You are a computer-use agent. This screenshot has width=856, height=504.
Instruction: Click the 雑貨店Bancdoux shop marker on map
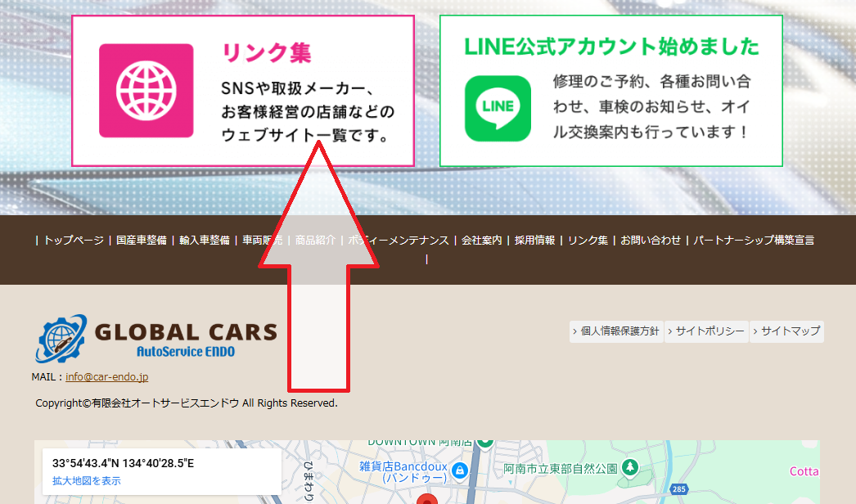click(x=459, y=470)
